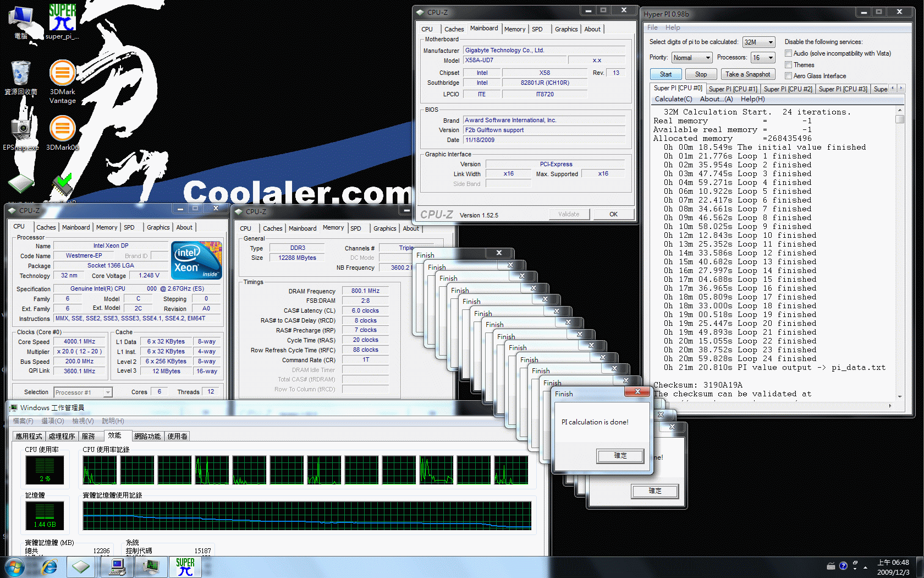Viewport: 924px width, 578px height.
Task: Open the taskbar clock and date
Action: [893, 567]
